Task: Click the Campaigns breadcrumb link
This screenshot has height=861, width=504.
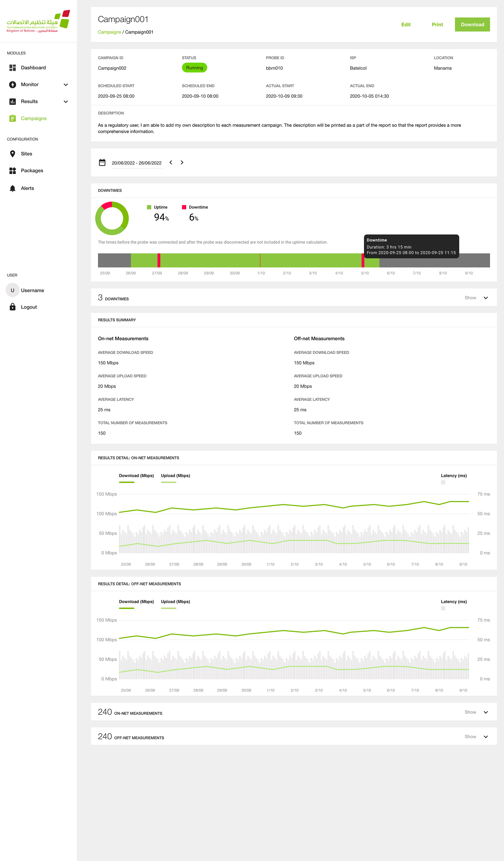Action: click(109, 32)
